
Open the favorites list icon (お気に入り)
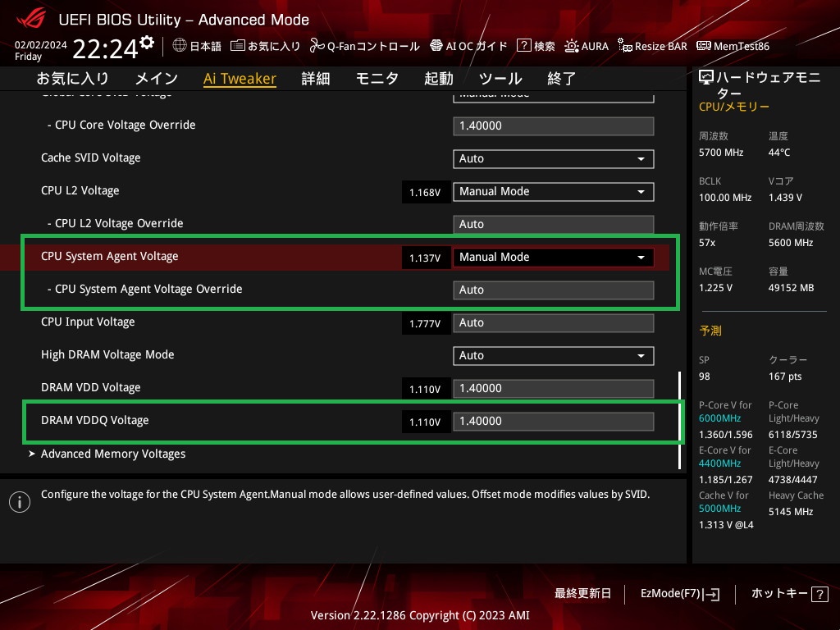[x=237, y=46]
